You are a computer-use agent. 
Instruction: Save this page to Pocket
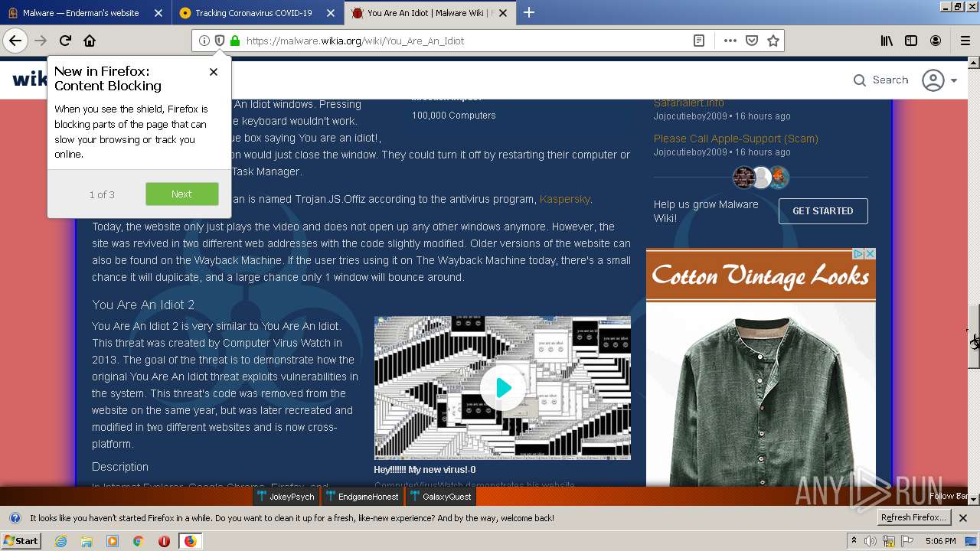point(752,41)
